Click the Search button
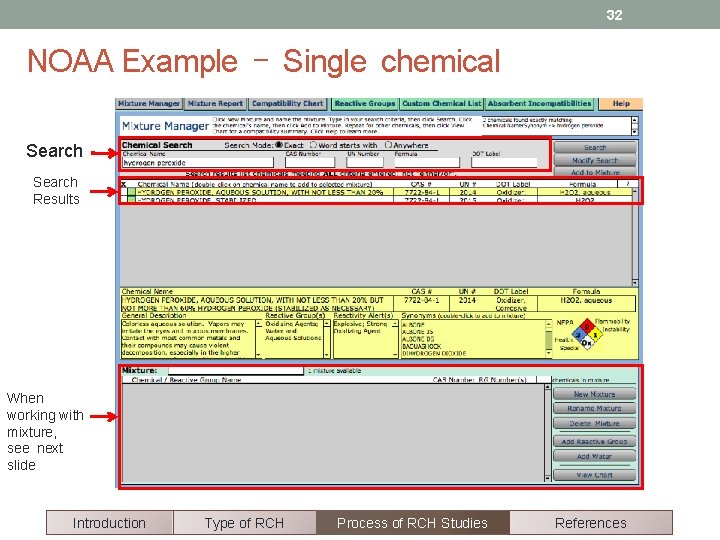This screenshot has width=720, height=540. (x=595, y=147)
